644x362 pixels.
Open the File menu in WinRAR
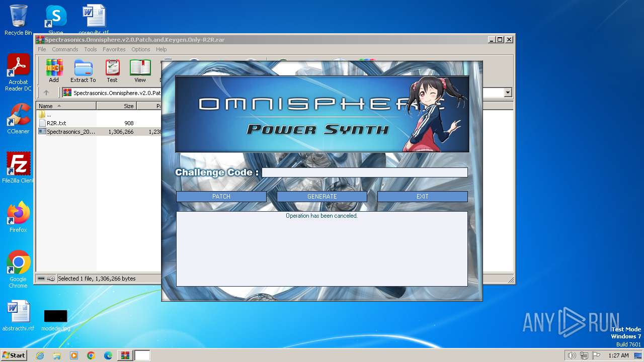[x=42, y=49]
